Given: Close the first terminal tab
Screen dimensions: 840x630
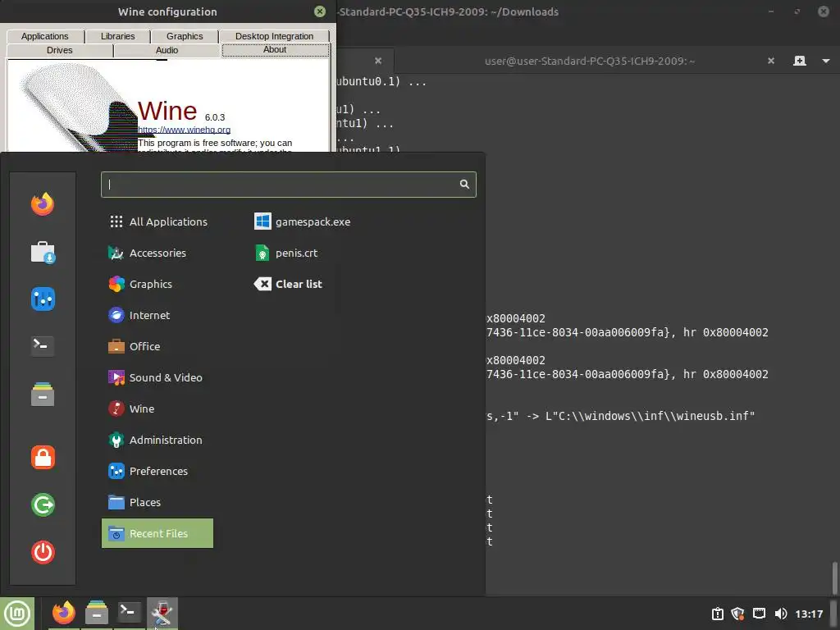Looking at the screenshot, I should coord(378,61).
